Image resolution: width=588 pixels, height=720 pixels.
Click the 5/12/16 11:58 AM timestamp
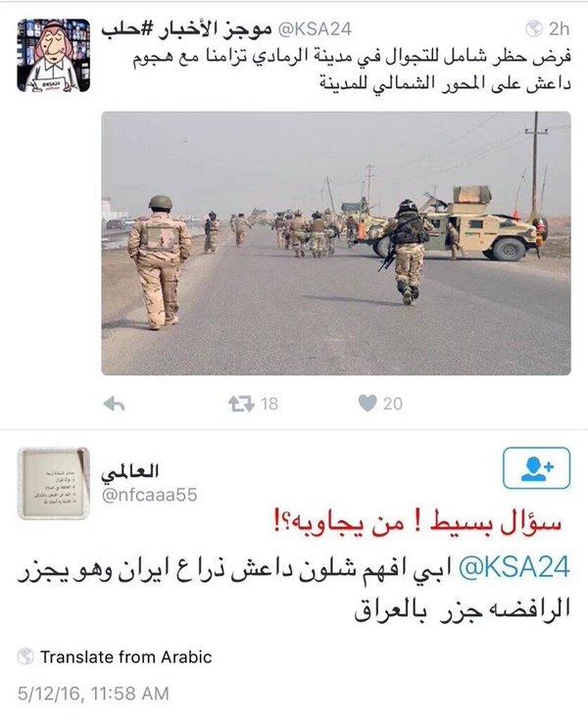pos(93,694)
